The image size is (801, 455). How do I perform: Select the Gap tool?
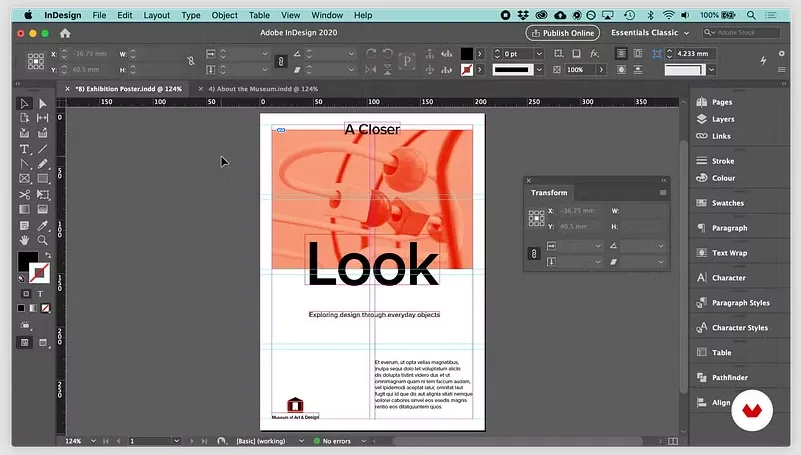43,118
